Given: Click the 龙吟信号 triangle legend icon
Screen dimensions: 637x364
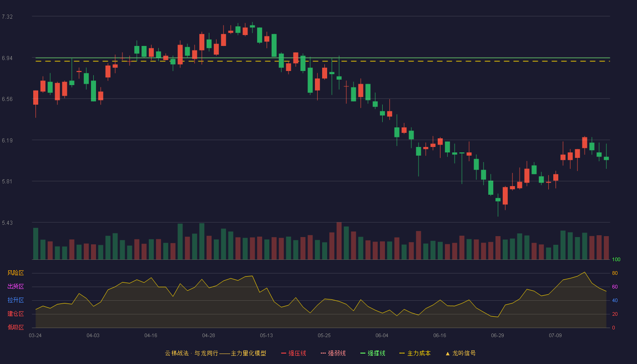Looking at the screenshot, I should [x=448, y=353].
